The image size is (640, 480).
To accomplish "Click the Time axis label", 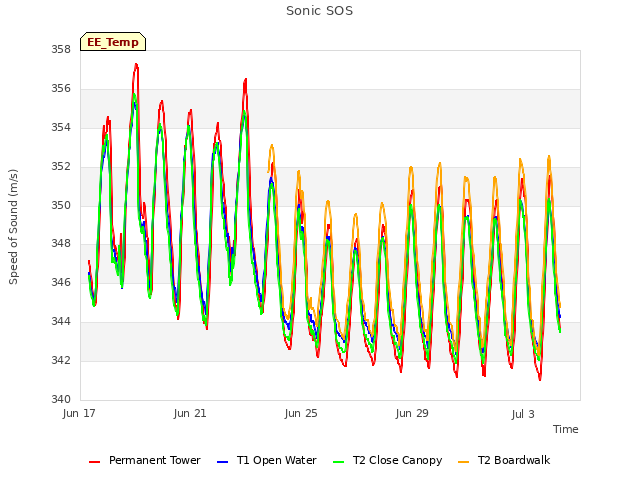I will [x=565, y=429].
